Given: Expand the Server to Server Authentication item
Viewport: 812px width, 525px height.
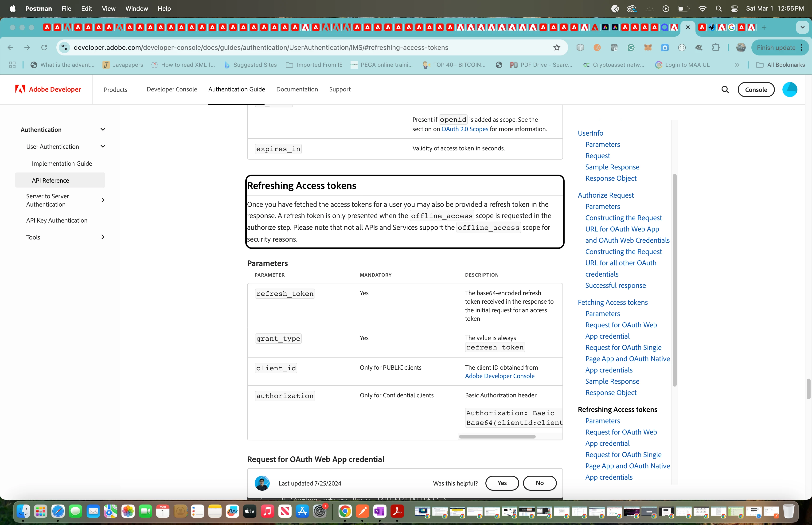Looking at the screenshot, I should [x=103, y=200].
